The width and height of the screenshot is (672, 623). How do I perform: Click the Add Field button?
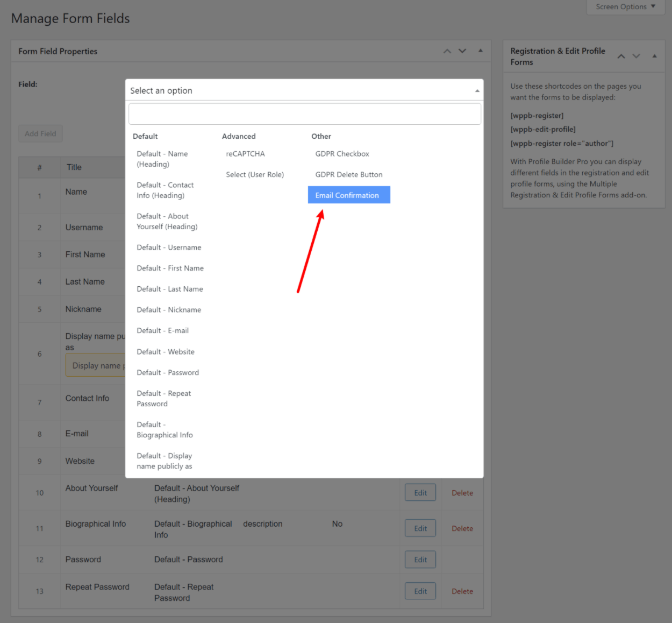pyautogui.click(x=40, y=133)
